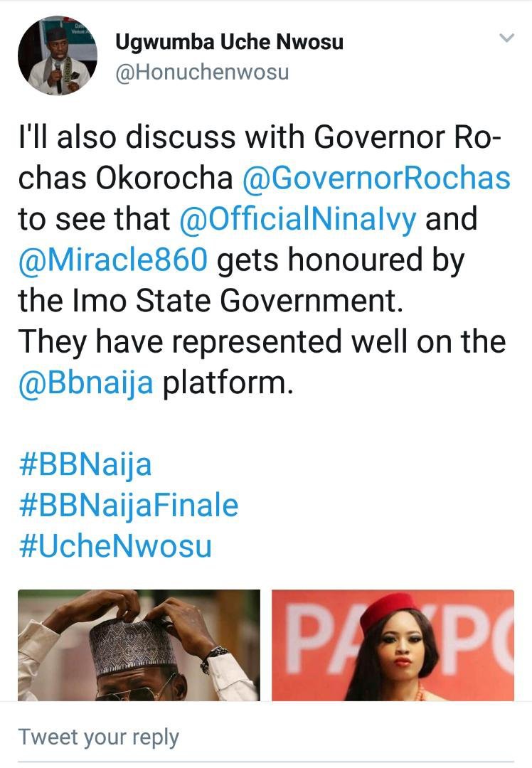Enlarge the photo of man adjusting cap
532x768 pixels.
[x=139, y=645]
